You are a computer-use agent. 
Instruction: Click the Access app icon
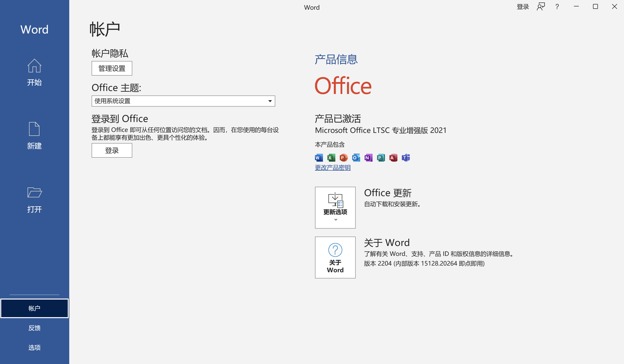pyautogui.click(x=393, y=158)
